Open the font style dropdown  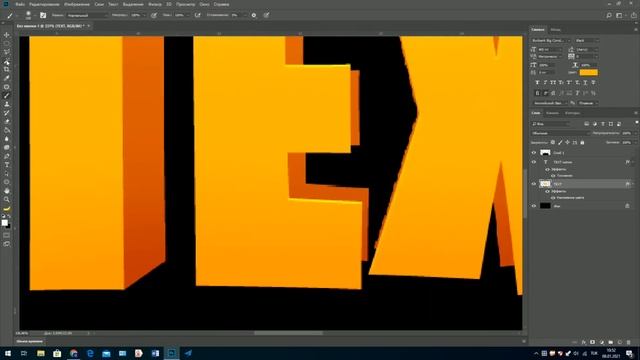click(x=587, y=41)
